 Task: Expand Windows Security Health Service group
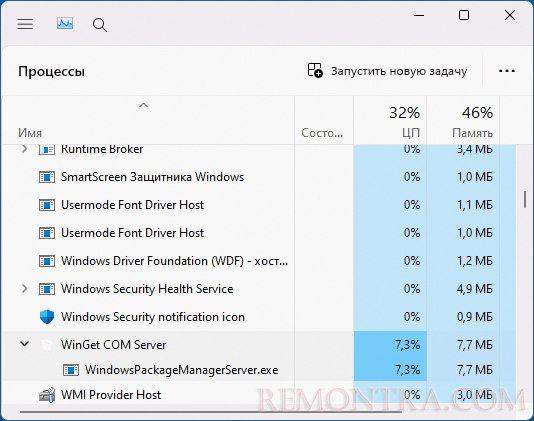pos(24,289)
